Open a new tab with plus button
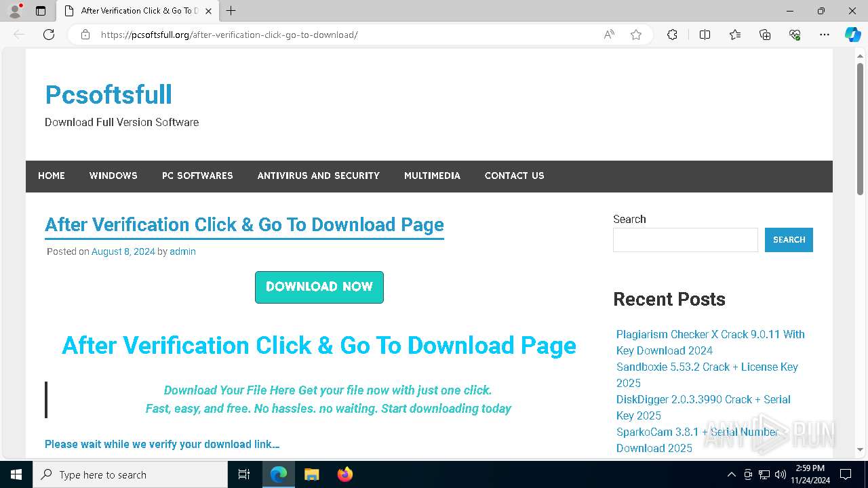 click(x=231, y=11)
